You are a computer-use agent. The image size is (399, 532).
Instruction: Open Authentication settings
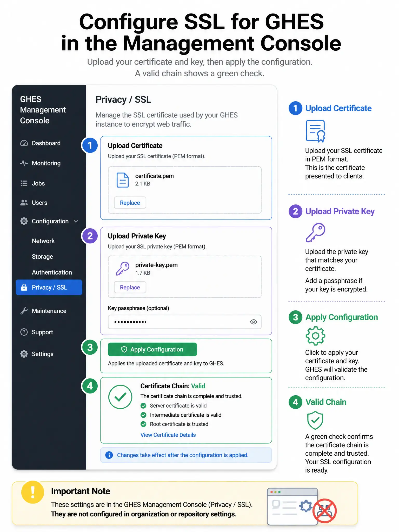[x=52, y=272]
